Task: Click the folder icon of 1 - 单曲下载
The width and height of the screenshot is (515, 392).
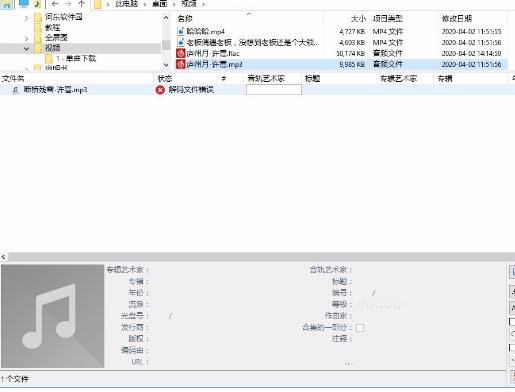Action: (x=49, y=59)
